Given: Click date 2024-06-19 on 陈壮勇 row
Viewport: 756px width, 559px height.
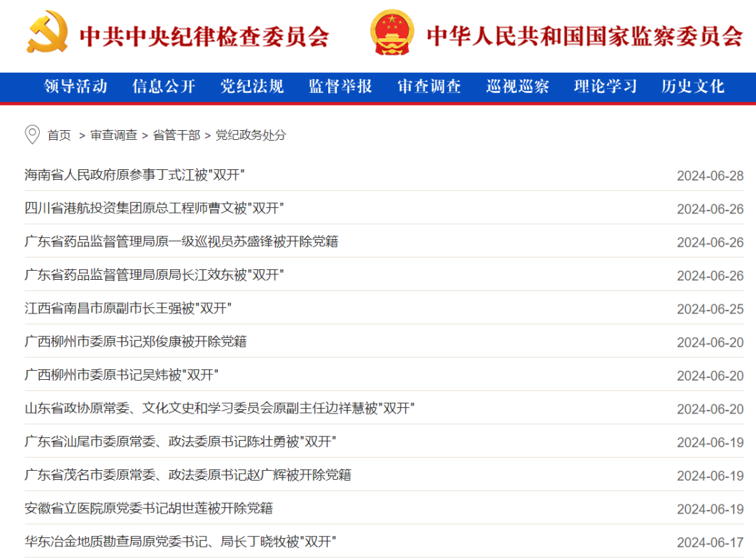Looking at the screenshot, I should 710,442.
